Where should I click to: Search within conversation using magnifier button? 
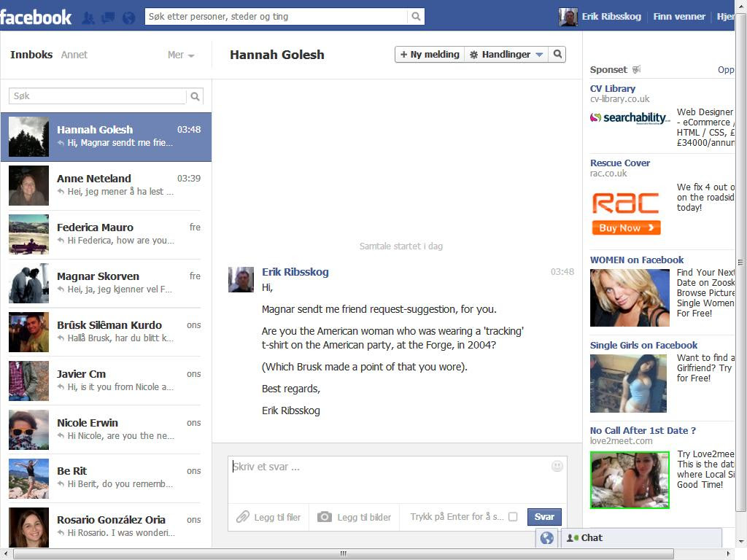tap(557, 54)
